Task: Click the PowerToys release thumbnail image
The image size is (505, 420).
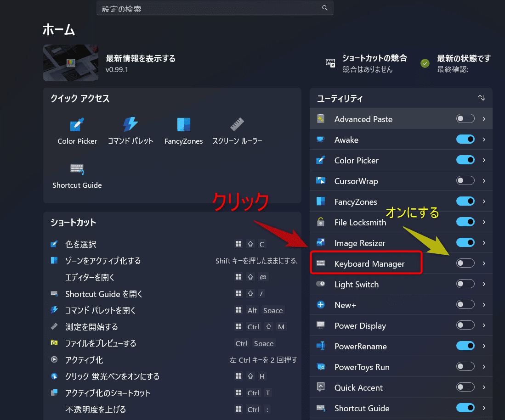Action: tap(70, 62)
